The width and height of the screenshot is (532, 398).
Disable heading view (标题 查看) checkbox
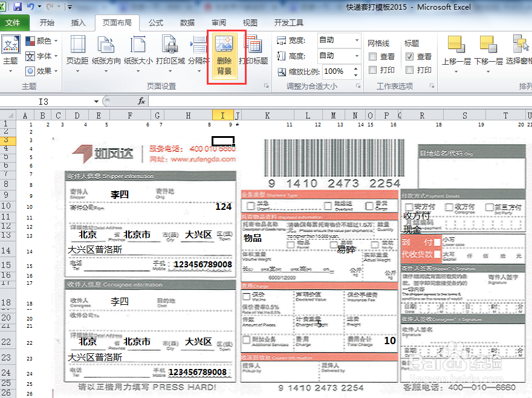pyautogui.click(x=409, y=57)
